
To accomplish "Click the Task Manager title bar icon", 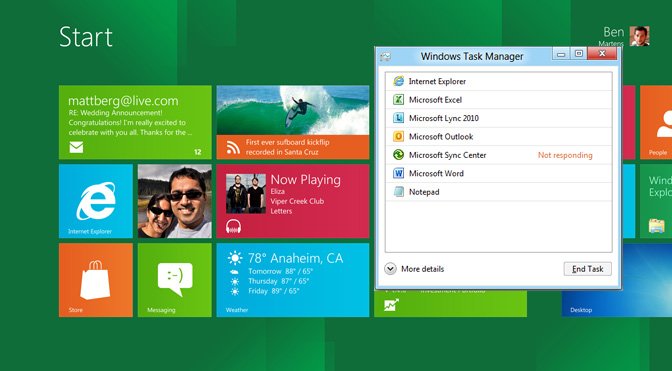I will [386, 56].
